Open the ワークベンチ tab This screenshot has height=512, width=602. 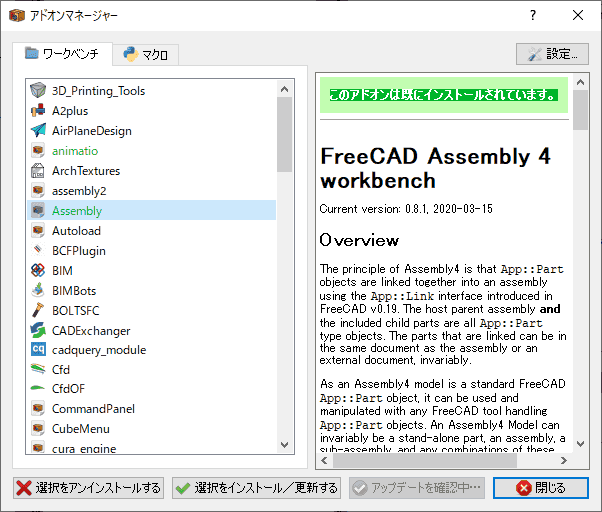62,54
